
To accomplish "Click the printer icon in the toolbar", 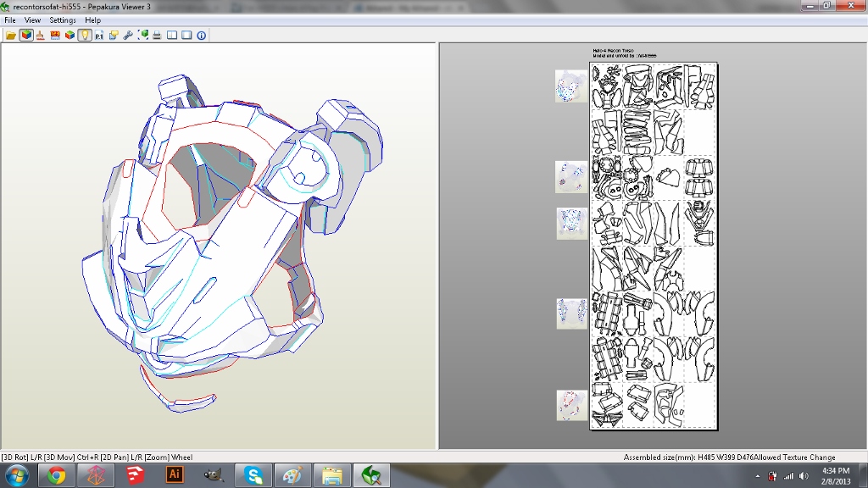I will click(157, 36).
